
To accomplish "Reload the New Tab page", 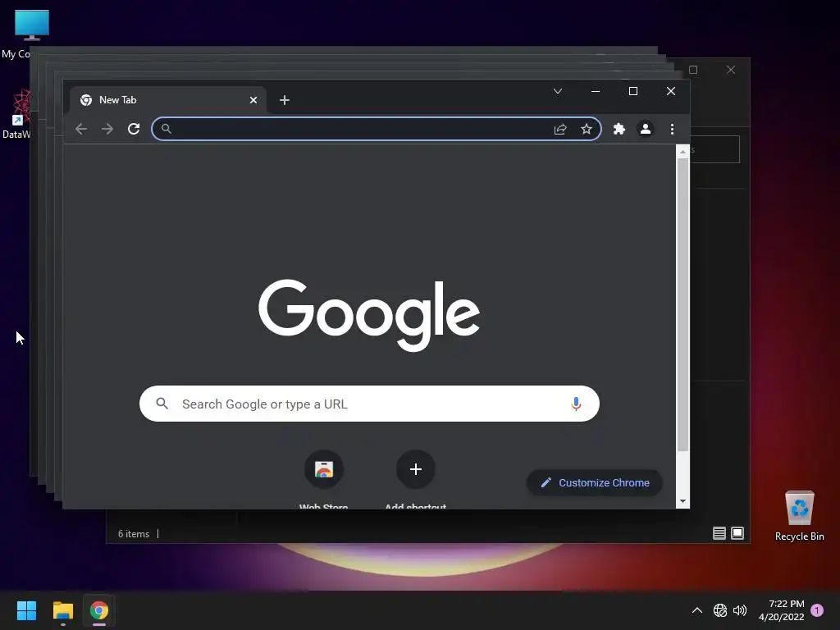I will [x=134, y=129].
